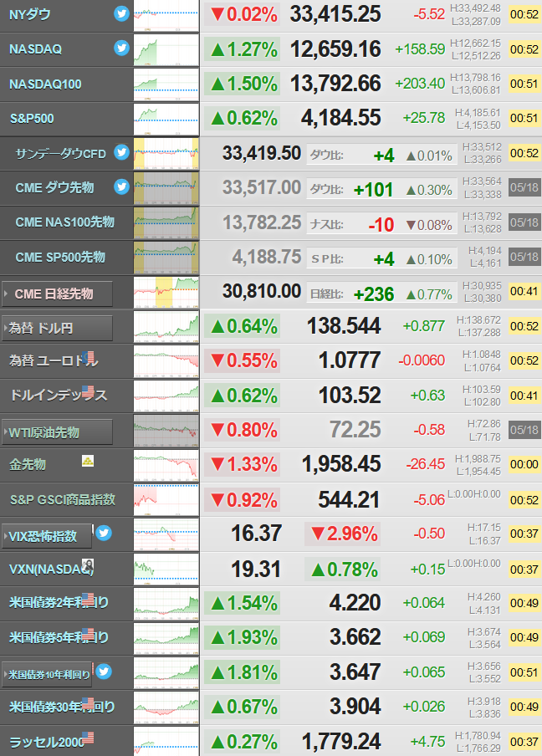Click the Twitter icon in NYダウ row
The height and width of the screenshot is (756, 542).
click(121, 13)
